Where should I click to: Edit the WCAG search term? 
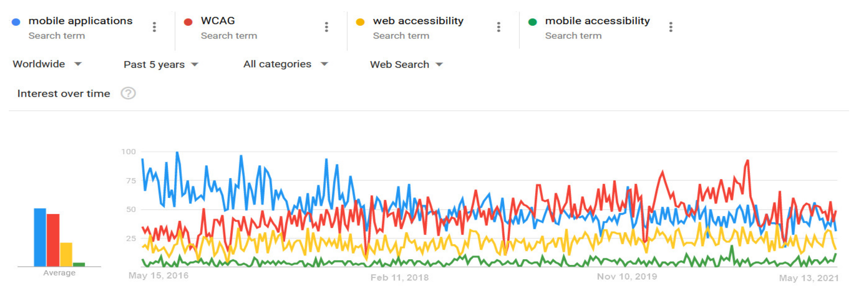[x=218, y=21]
